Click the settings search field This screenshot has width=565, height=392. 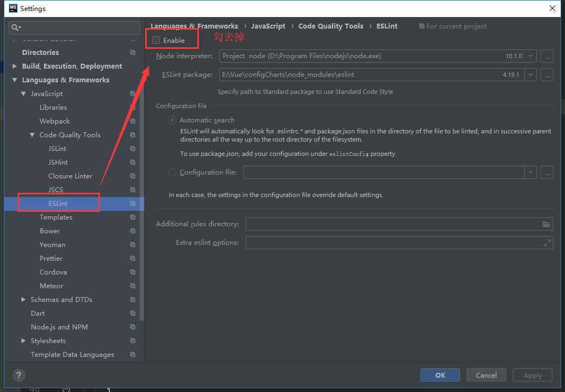tap(75, 27)
